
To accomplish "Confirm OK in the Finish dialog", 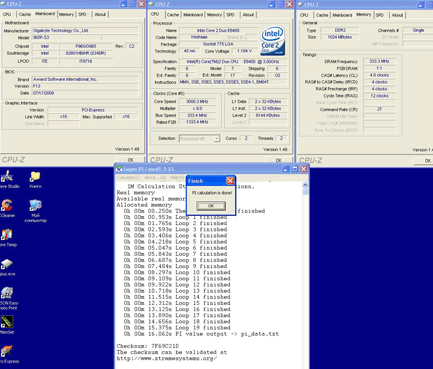I will point(211,206).
